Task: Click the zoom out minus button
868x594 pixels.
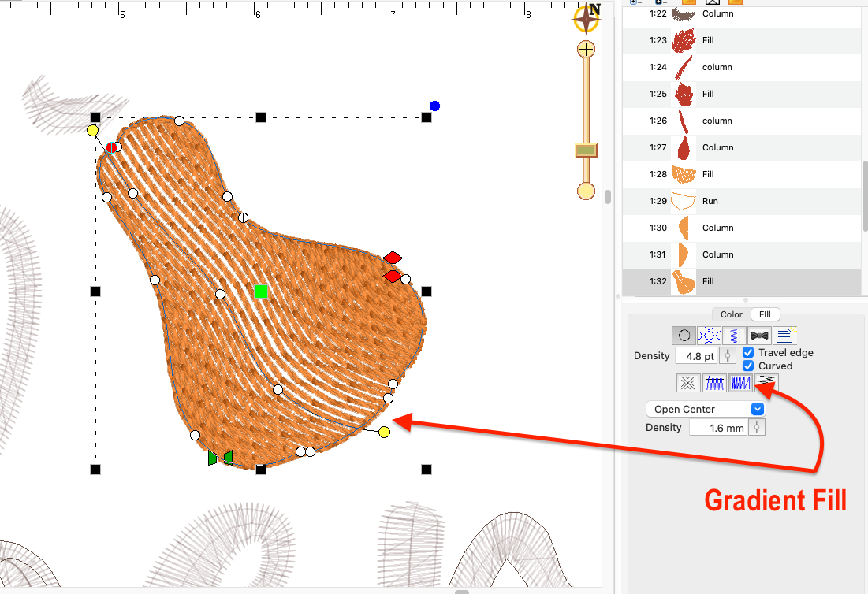Action: [586, 191]
